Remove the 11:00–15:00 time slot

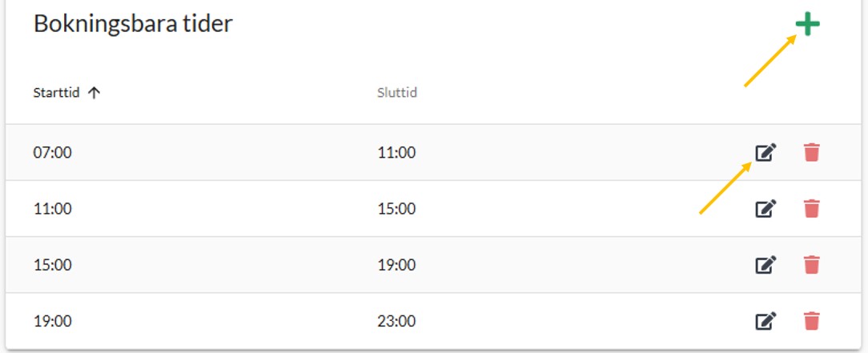click(x=811, y=209)
